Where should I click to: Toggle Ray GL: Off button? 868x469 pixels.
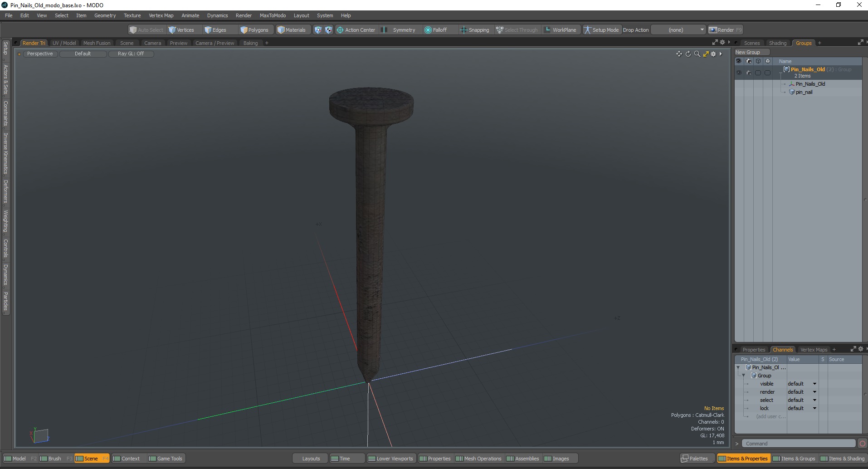[131, 54]
